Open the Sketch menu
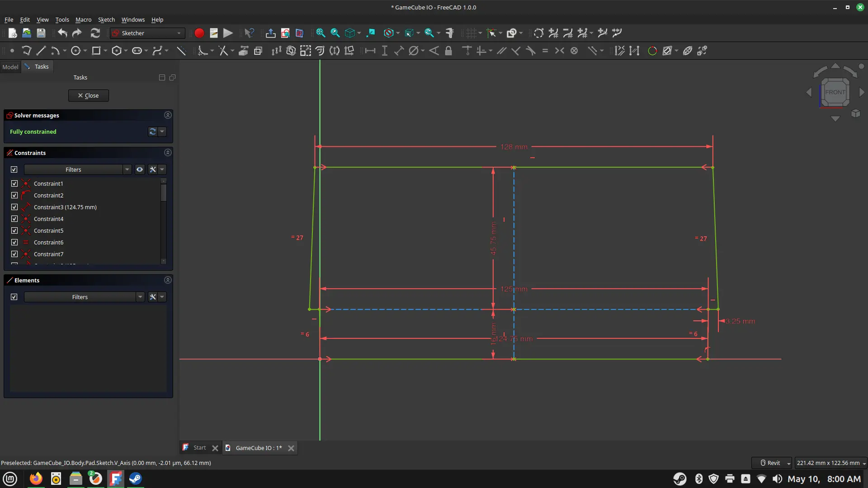 click(x=106, y=19)
